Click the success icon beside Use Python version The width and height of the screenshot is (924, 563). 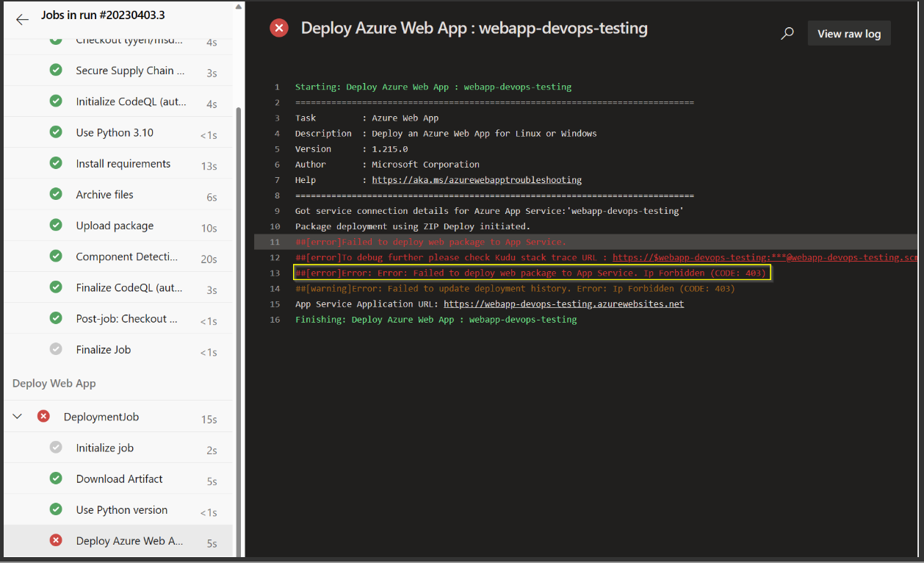pyautogui.click(x=56, y=509)
